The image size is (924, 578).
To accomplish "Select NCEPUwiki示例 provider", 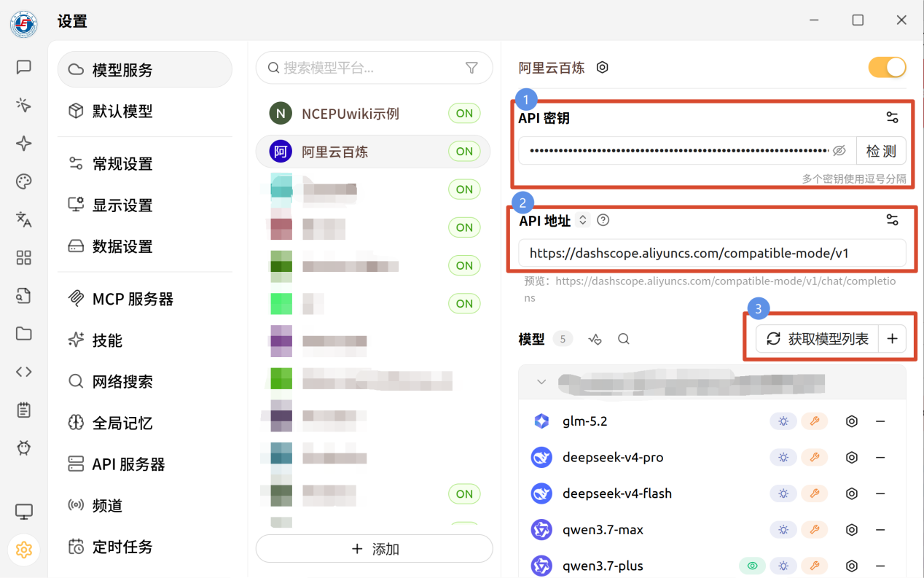I will (x=372, y=113).
